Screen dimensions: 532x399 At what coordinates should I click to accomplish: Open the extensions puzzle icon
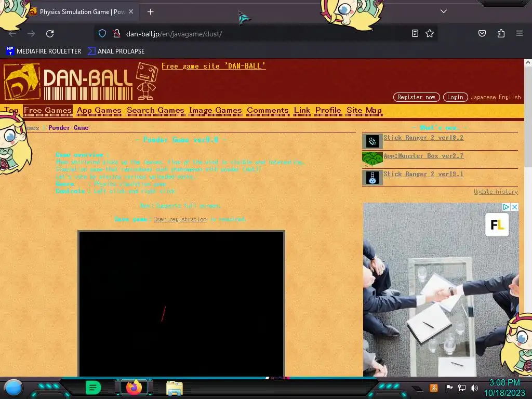[501, 33]
